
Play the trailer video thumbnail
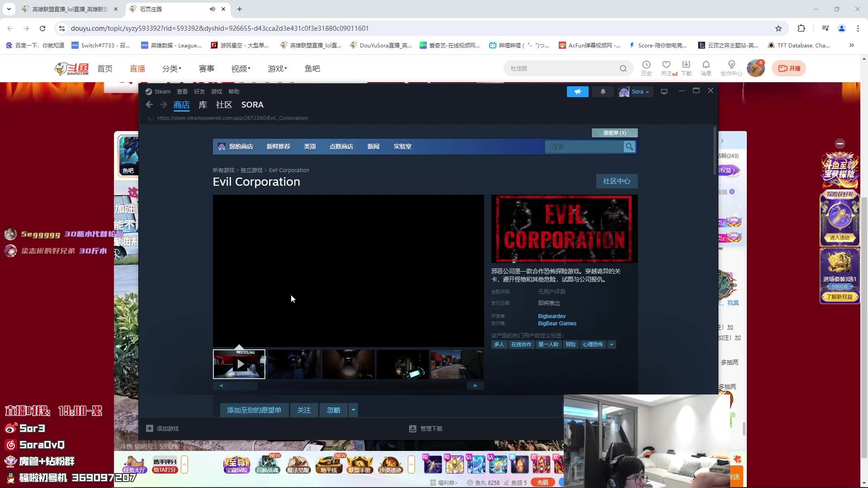(x=239, y=364)
